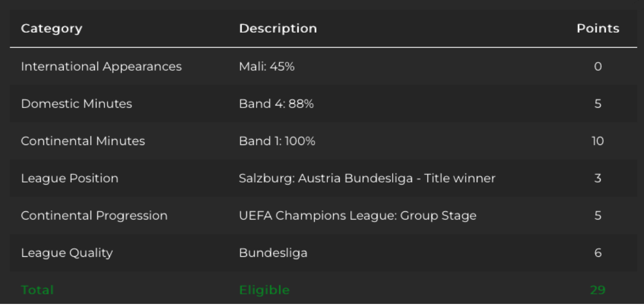644x305 pixels.
Task: Select the League Position row label
Action: point(70,178)
